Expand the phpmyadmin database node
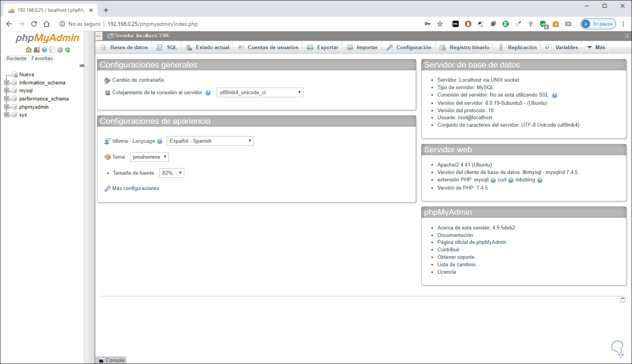The height and width of the screenshot is (364, 632). (x=7, y=107)
